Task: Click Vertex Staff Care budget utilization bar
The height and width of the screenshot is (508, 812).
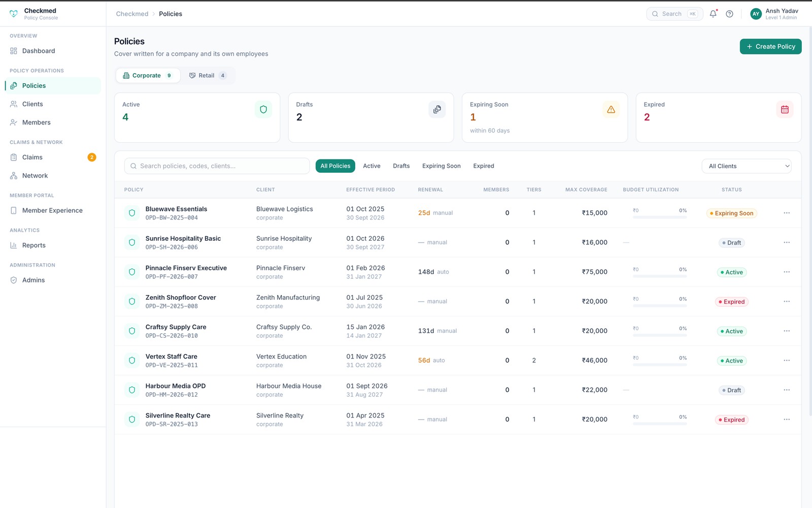Action: [660, 365]
